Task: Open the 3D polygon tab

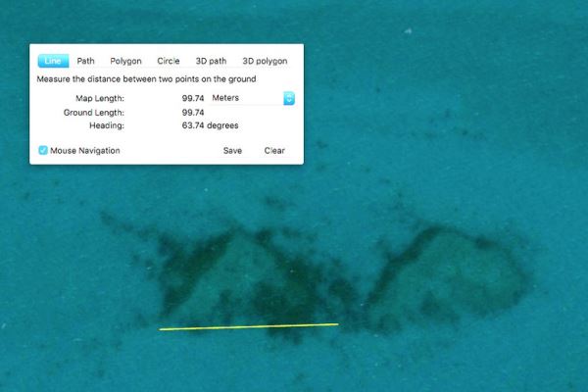Action: coord(264,61)
